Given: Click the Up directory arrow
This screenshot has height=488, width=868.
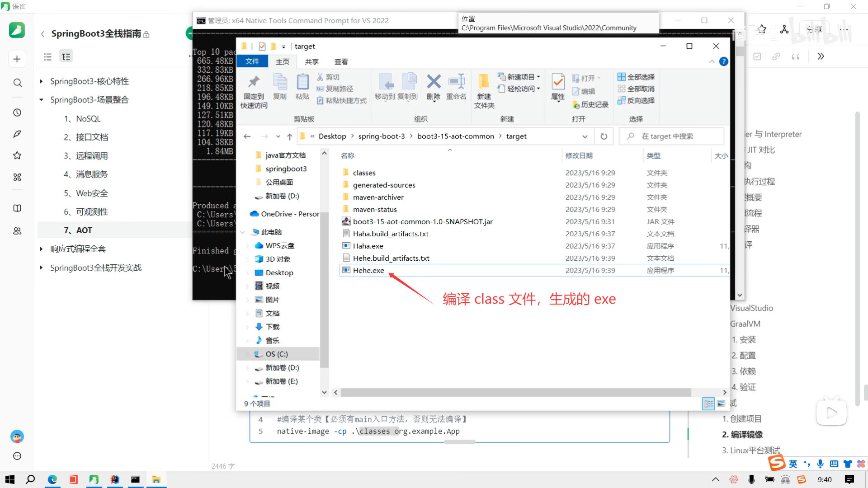Looking at the screenshot, I should click(x=289, y=136).
